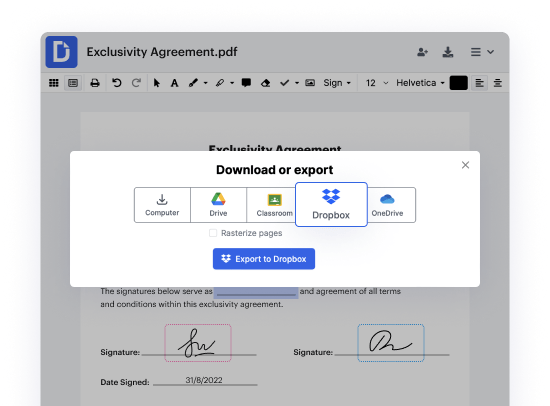Image resolution: width=550 pixels, height=406 pixels.
Task: Click the print icon
Action: (x=95, y=83)
